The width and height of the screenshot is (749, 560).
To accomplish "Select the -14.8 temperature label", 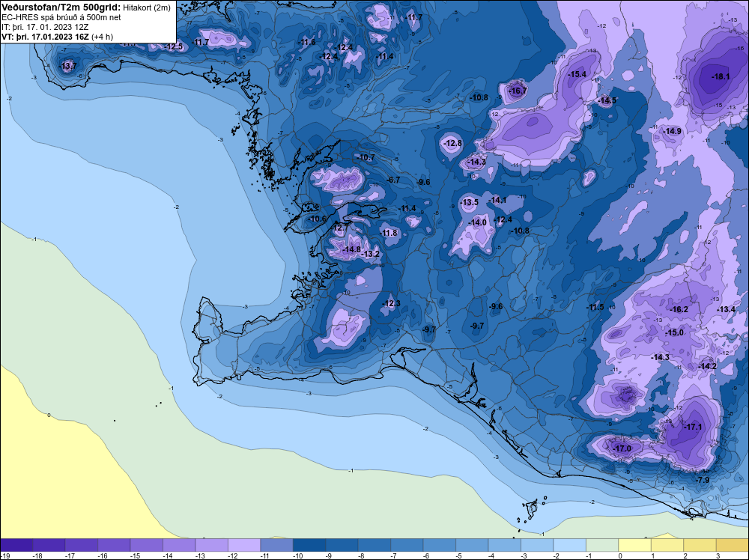I will [351, 250].
